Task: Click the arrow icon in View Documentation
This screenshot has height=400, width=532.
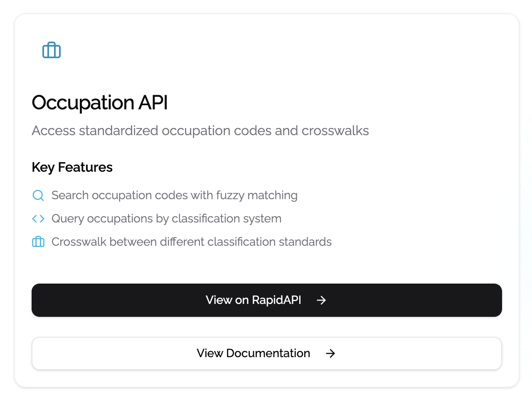Action: (x=330, y=353)
